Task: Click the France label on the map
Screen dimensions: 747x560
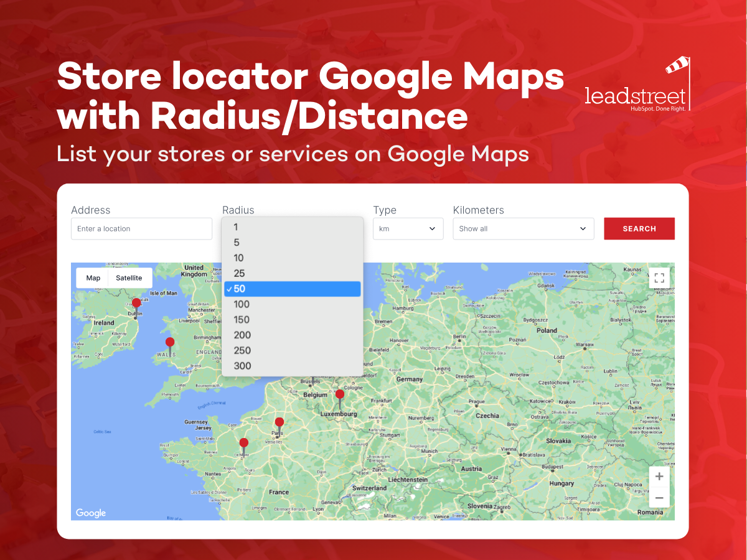Action: tap(279, 492)
